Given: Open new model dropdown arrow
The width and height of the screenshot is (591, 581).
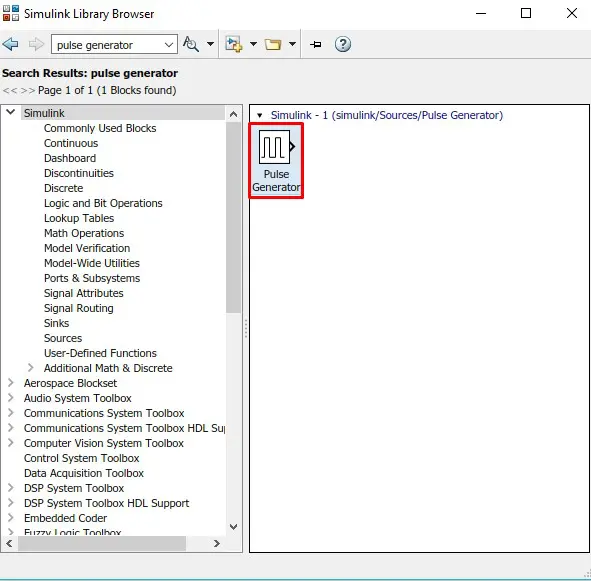Looking at the screenshot, I should pos(254,44).
